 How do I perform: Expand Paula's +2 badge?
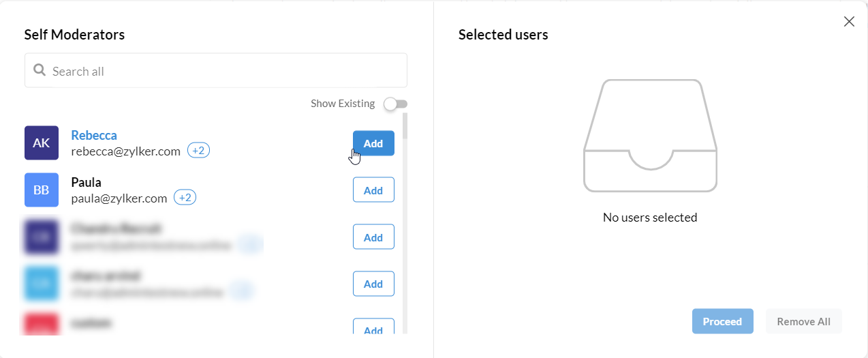tap(185, 198)
